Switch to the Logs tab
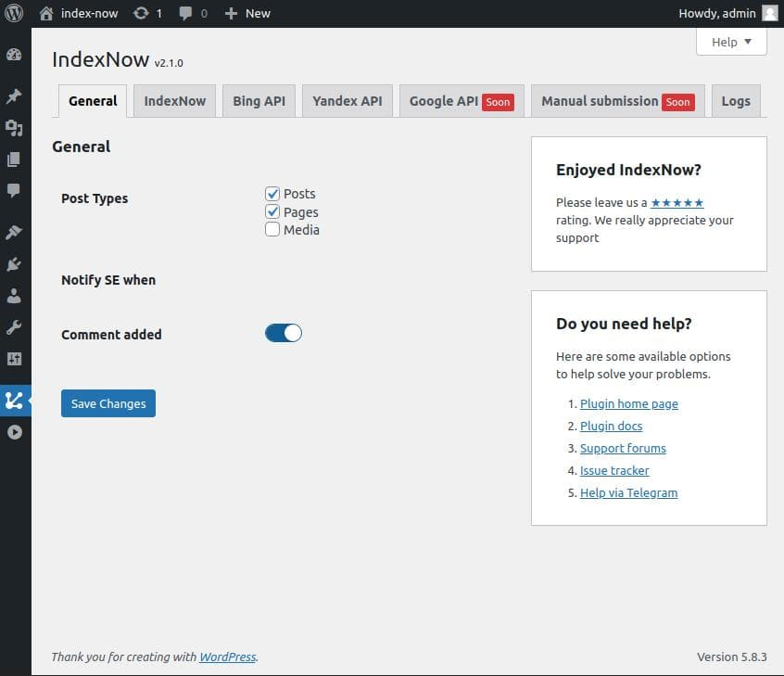 pos(736,101)
